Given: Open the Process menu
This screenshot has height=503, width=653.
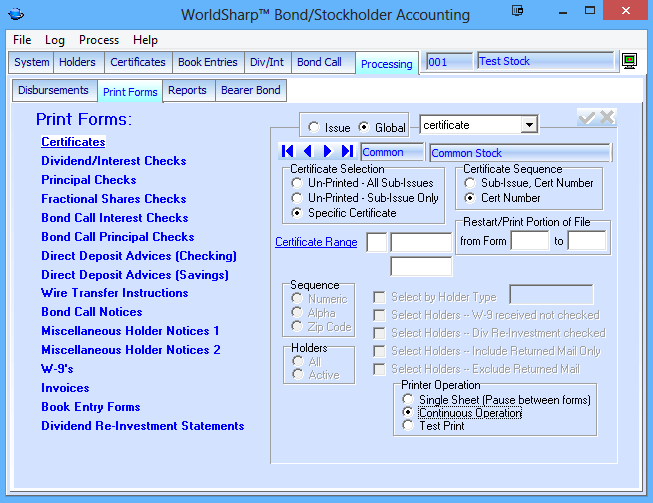Looking at the screenshot, I should [99, 40].
